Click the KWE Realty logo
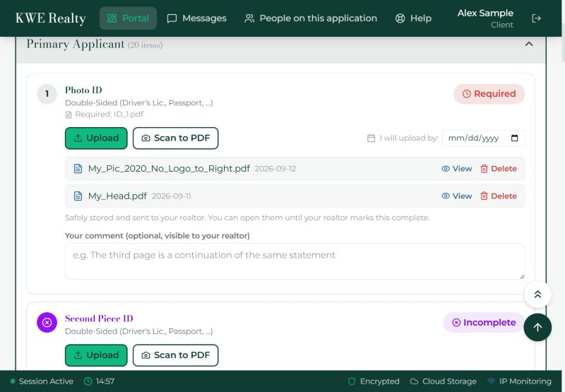 (x=50, y=18)
